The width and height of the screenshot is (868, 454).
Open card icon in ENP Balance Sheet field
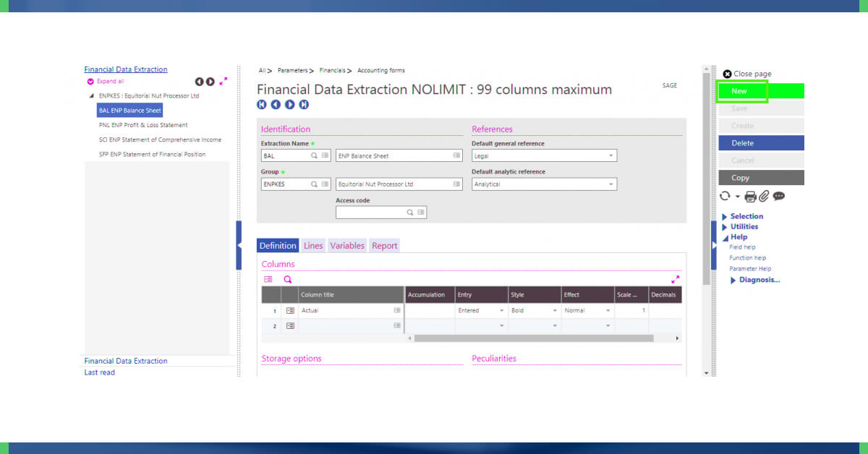click(x=456, y=155)
